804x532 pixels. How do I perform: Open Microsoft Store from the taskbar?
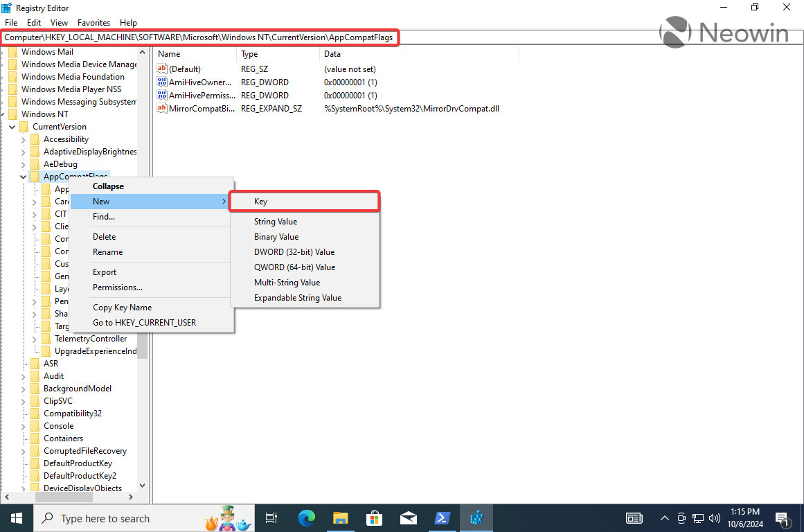(x=375, y=518)
